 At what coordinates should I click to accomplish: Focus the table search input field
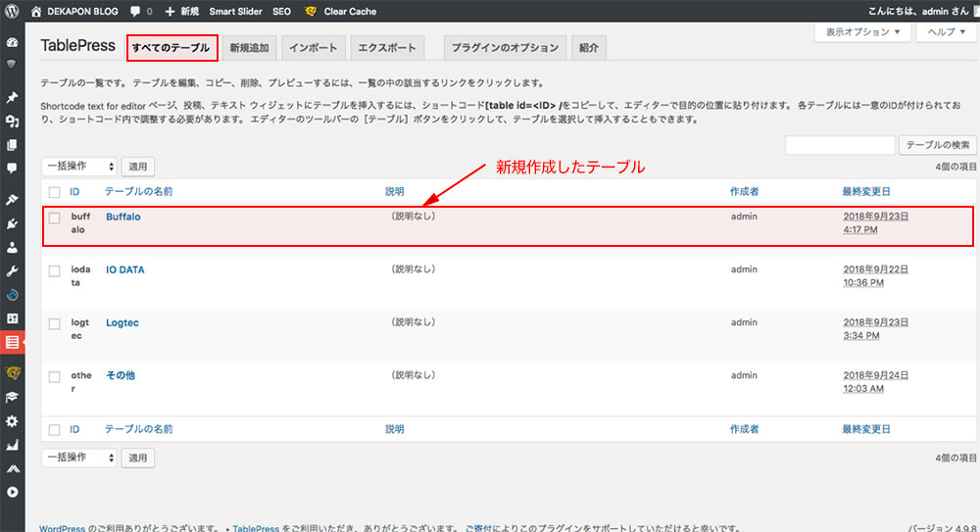pos(840,145)
